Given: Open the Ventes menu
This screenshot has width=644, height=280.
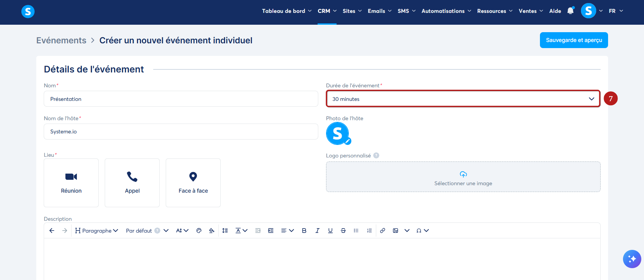Looking at the screenshot, I should pos(531,11).
